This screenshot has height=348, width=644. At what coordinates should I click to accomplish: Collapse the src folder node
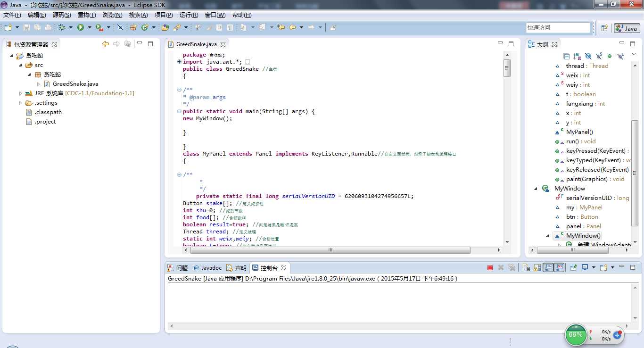point(20,65)
